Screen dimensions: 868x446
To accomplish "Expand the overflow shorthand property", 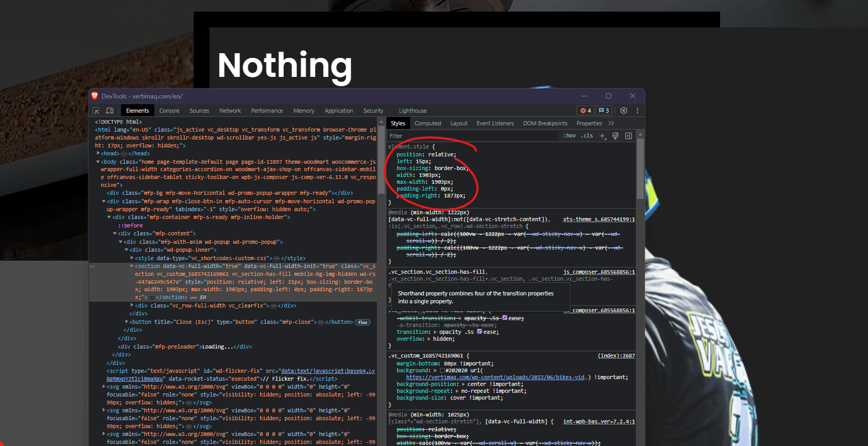I will 428,339.
